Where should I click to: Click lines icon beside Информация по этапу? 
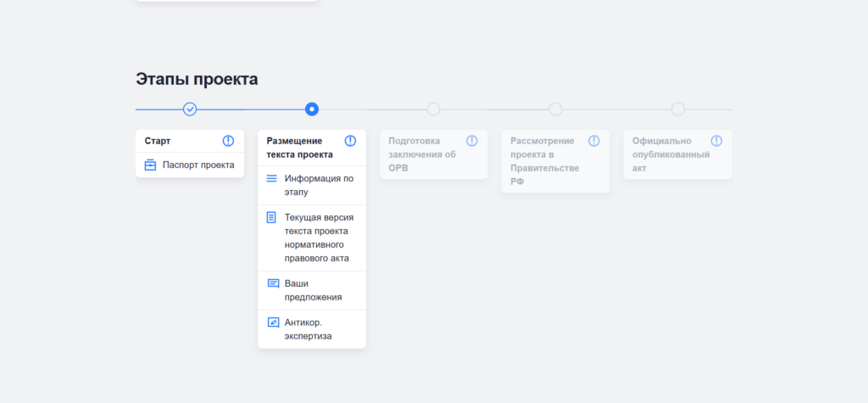point(272,178)
